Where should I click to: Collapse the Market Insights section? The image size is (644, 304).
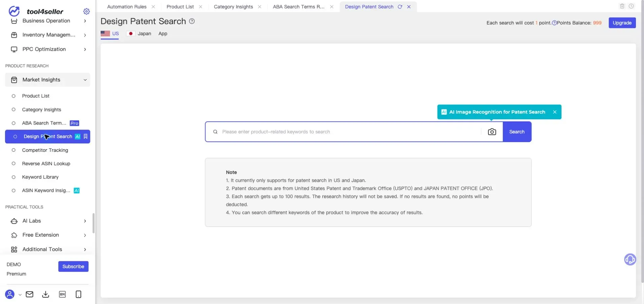(x=85, y=80)
